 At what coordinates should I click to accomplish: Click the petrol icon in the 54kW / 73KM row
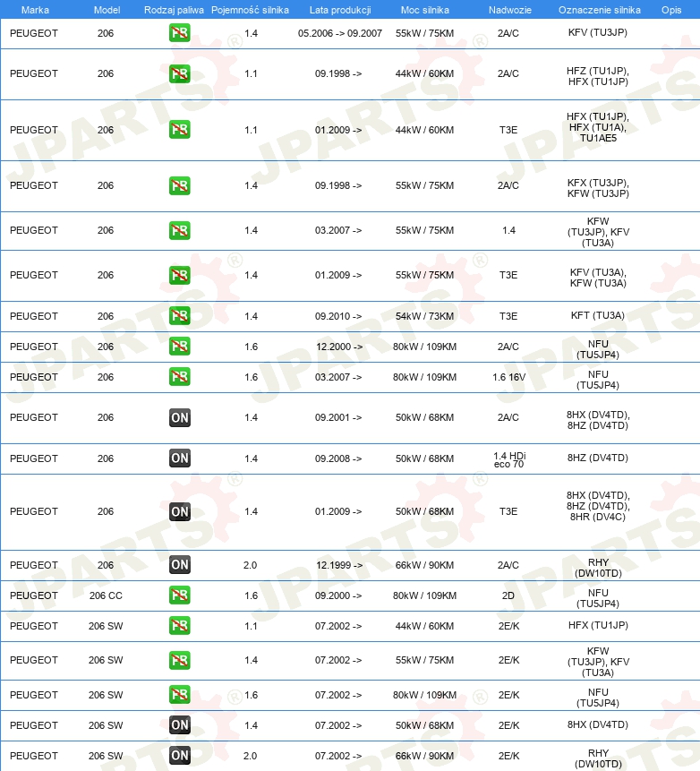[179, 316]
